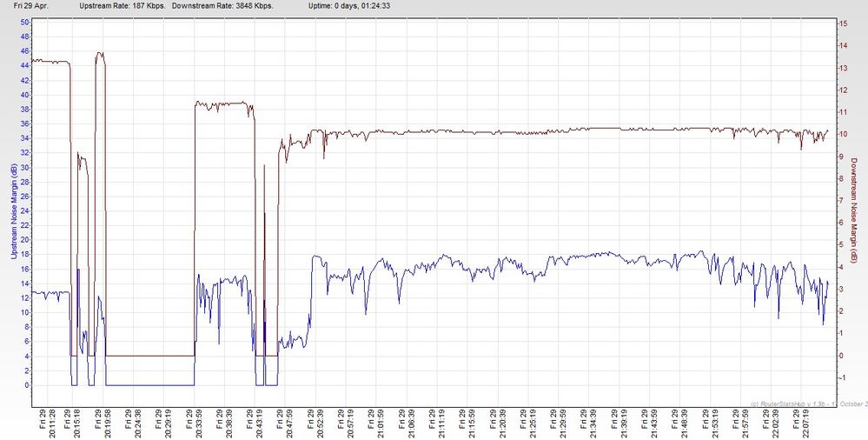Click the 24 tick on the upstream axis
Screen dimensions: 868x440
(25, 210)
